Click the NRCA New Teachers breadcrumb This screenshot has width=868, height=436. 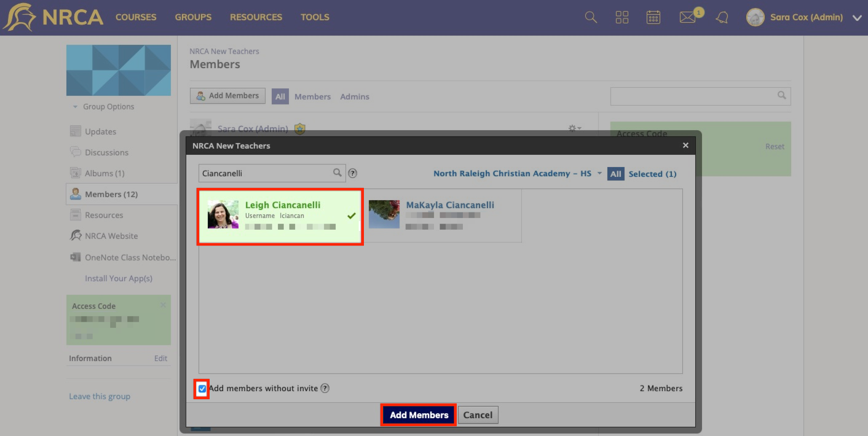pos(224,52)
